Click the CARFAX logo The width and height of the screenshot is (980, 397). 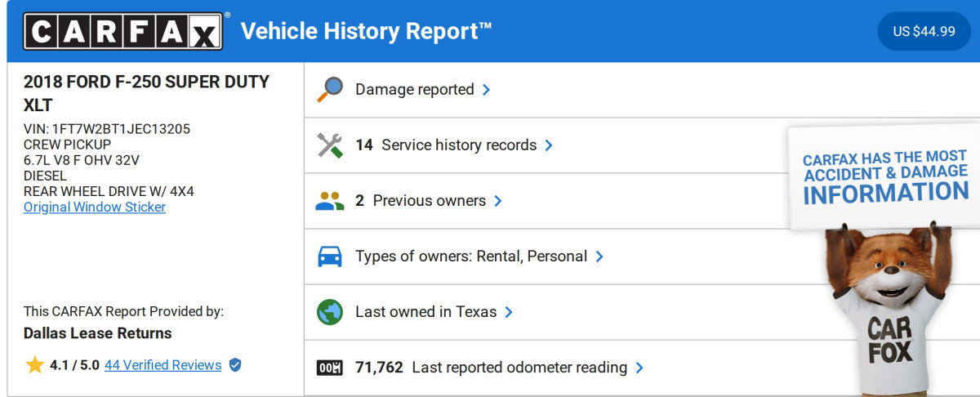(122, 32)
